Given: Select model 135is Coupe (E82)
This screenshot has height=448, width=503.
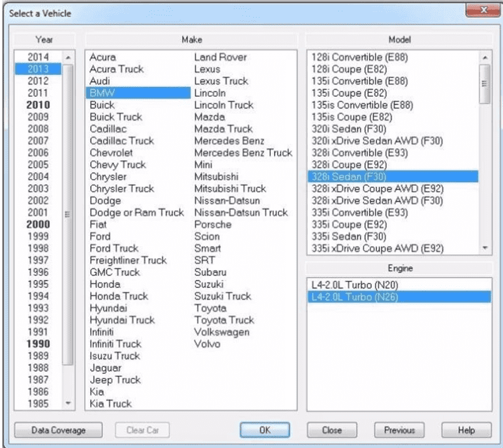Looking at the screenshot, I should [x=351, y=117].
